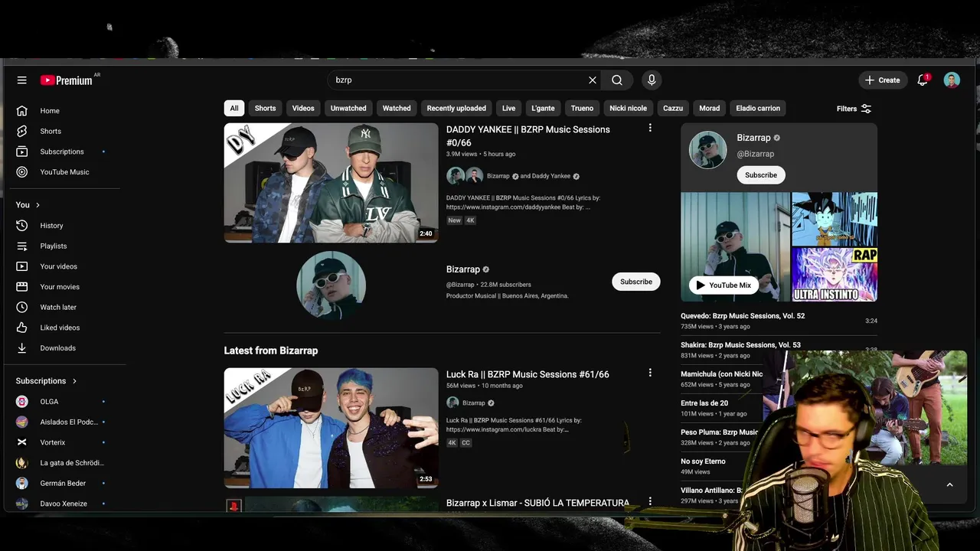The image size is (980, 551).
Task: Select the Nicki nicole filter chip
Action: (x=628, y=108)
